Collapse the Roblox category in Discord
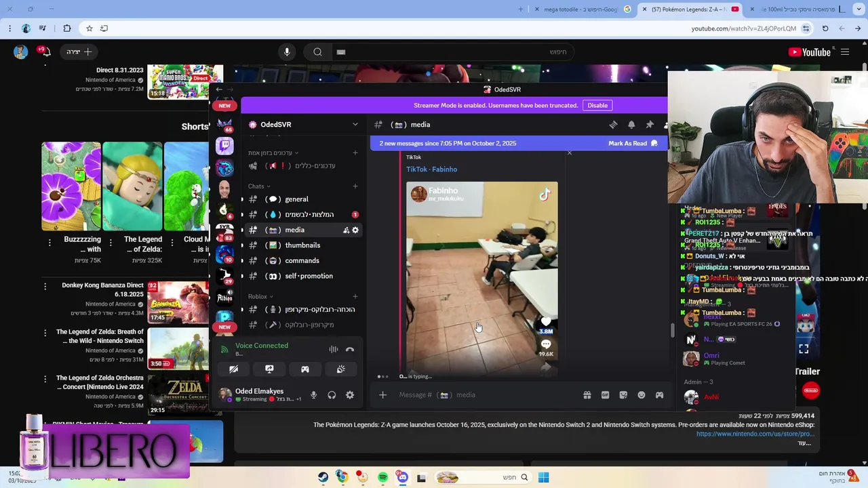868x488 pixels. click(x=260, y=296)
